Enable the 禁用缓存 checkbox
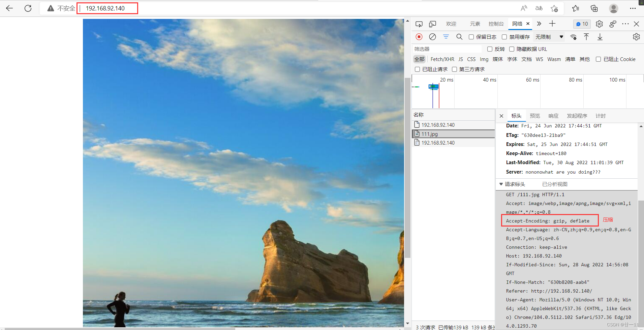Screen dimensions: 644x330 click(504, 37)
